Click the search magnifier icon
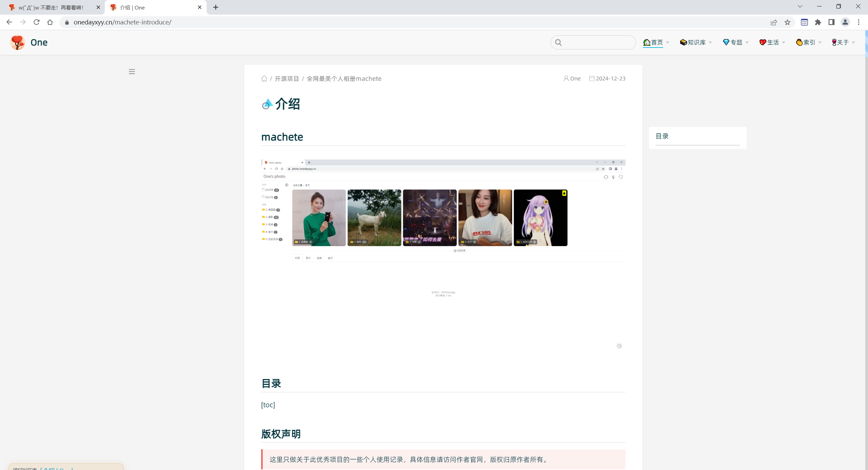Image resolution: width=868 pixels, height=470 pixels. (x=558, y=42)
